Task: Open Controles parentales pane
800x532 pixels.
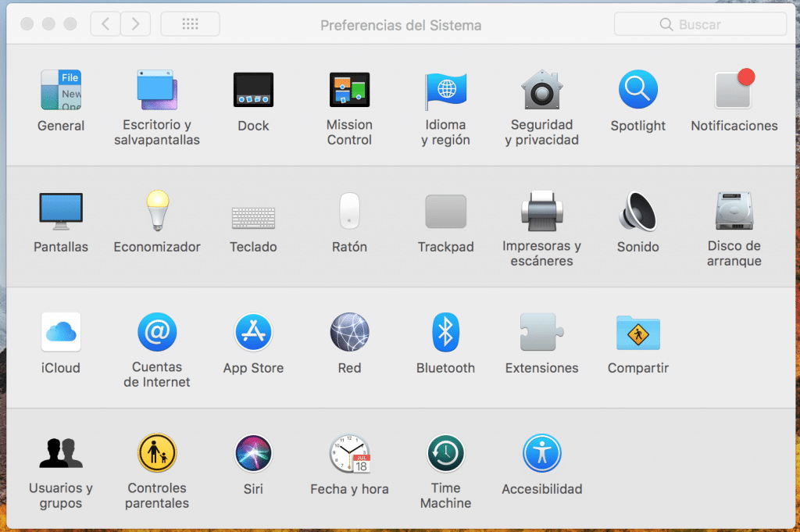Action: 157,453
